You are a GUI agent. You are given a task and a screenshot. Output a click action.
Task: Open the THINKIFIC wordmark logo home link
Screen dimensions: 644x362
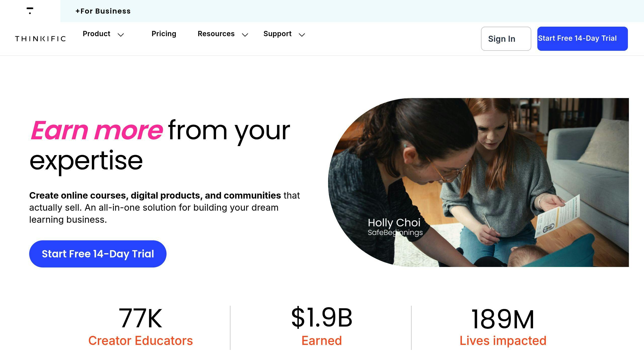[x=40, y=39]
